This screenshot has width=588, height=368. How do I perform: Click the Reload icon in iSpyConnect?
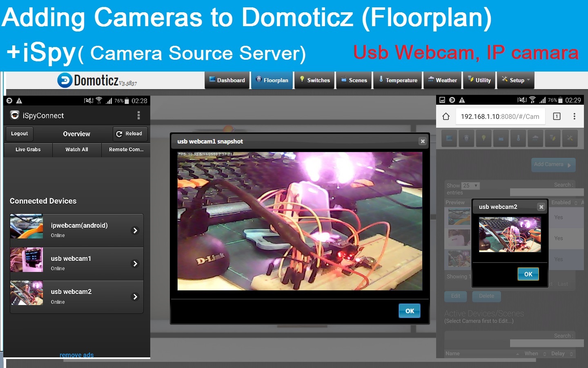tap(119, 134)
